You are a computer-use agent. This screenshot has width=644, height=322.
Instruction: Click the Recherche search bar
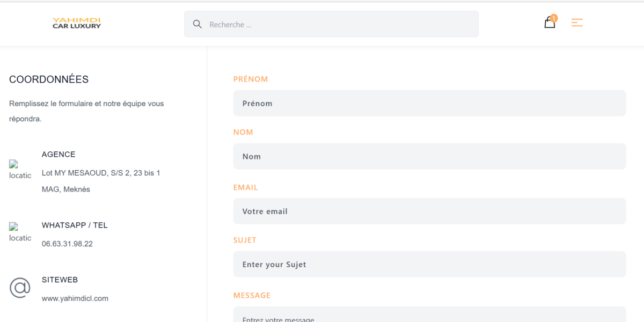[331, 24]
